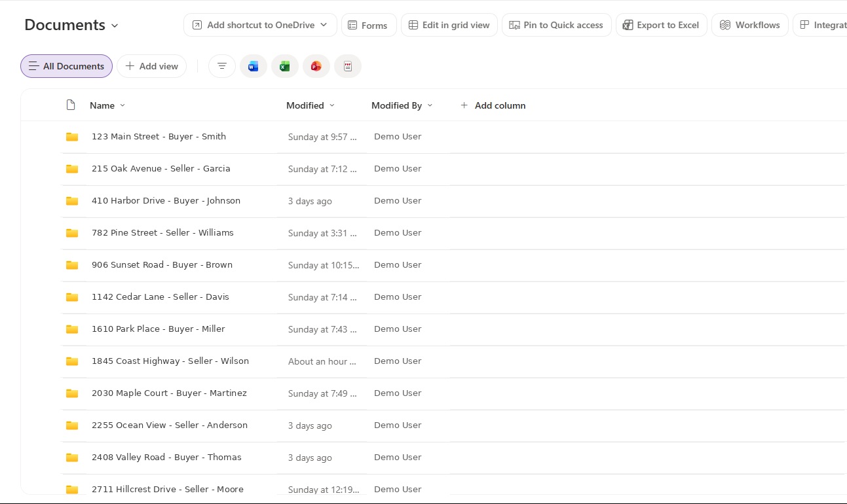
Task: Click '3 days ago' in 410 Harbor Drive row
Action: click(x=310, y=202)
